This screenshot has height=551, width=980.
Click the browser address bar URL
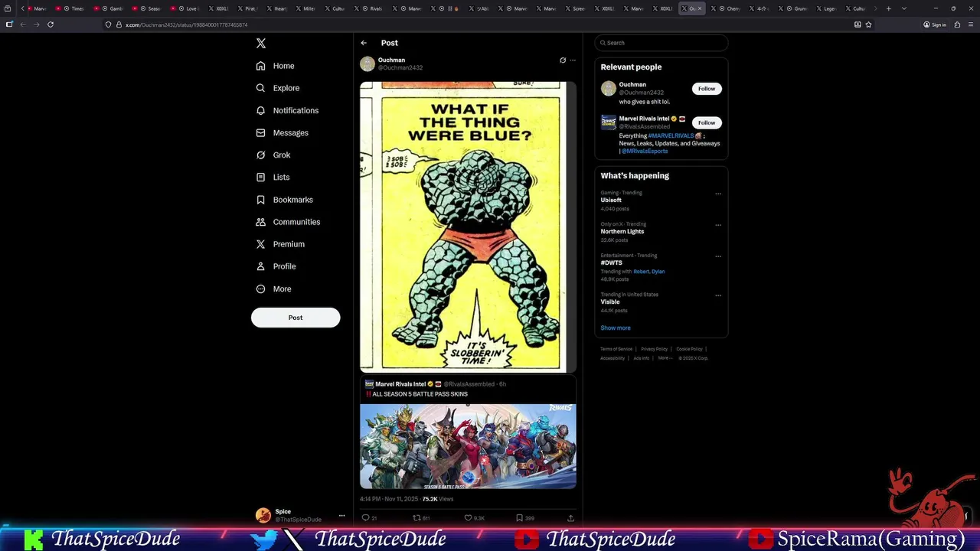coord(186,24)
